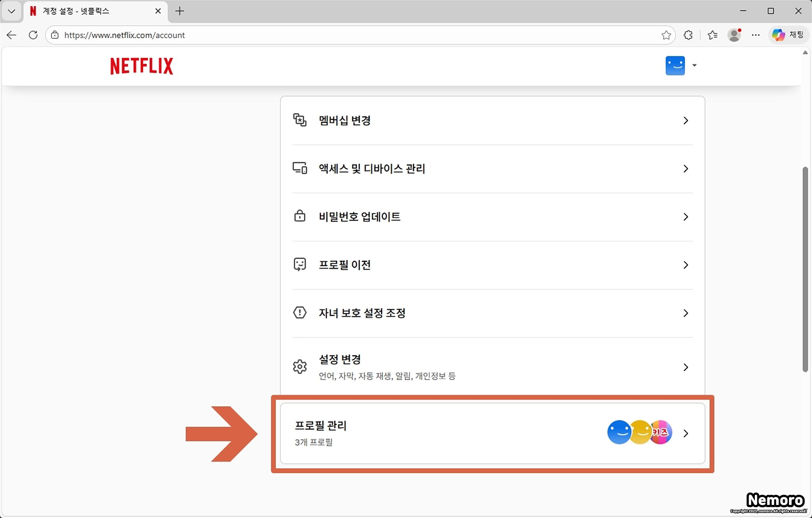
Task: Click the access and devices icon
Action: pos(300,169)
